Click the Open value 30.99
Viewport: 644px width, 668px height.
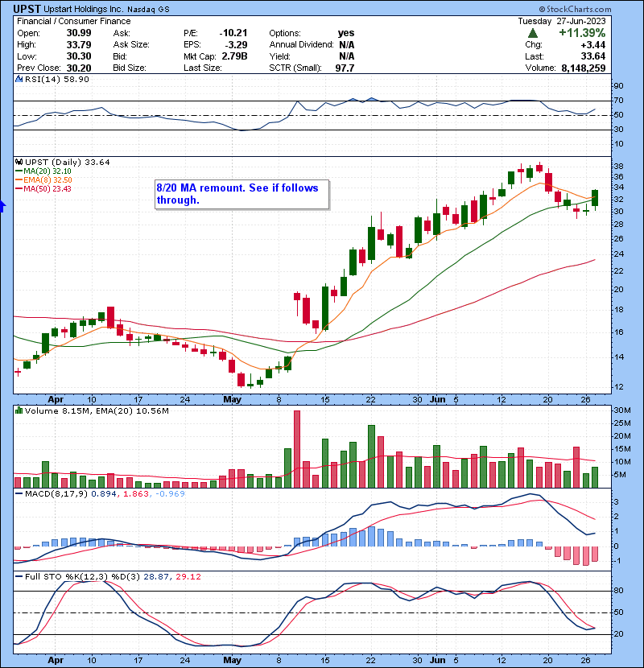coord(79,33)
